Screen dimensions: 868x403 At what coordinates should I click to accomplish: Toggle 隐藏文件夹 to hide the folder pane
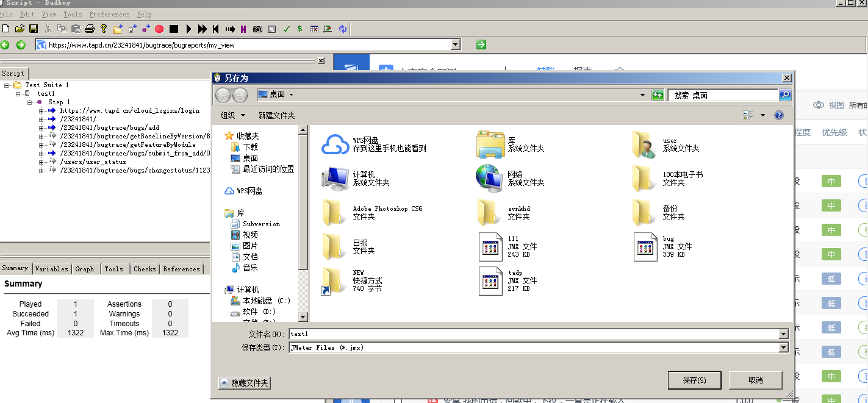(244, 383)
